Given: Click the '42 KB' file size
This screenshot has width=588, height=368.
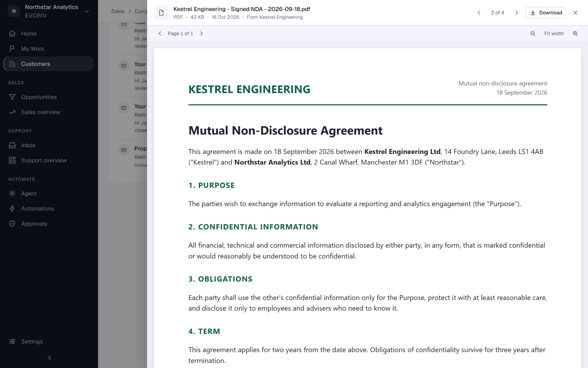Looking at the screenshot, I should click(x=197, y=17).
